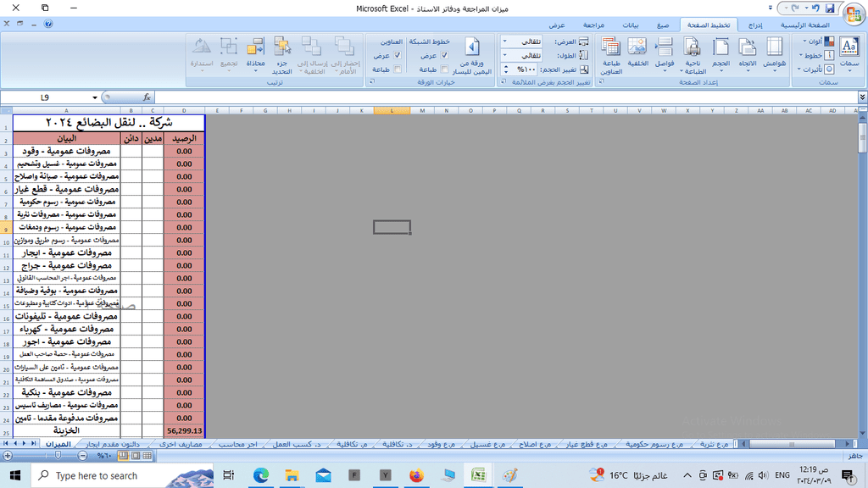Click the zoom slider handle
This screenshot has width=868, height=488.
tap(58, 456)
